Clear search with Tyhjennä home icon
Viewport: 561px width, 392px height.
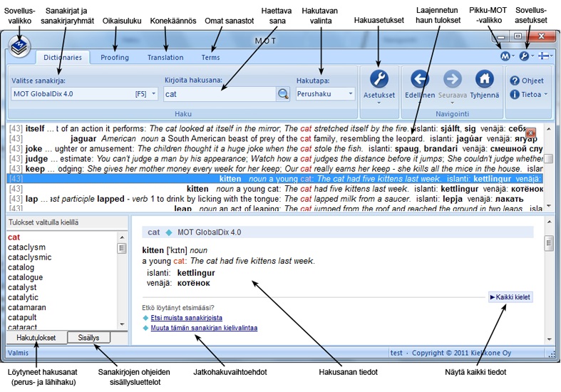[x=485, y=79]
